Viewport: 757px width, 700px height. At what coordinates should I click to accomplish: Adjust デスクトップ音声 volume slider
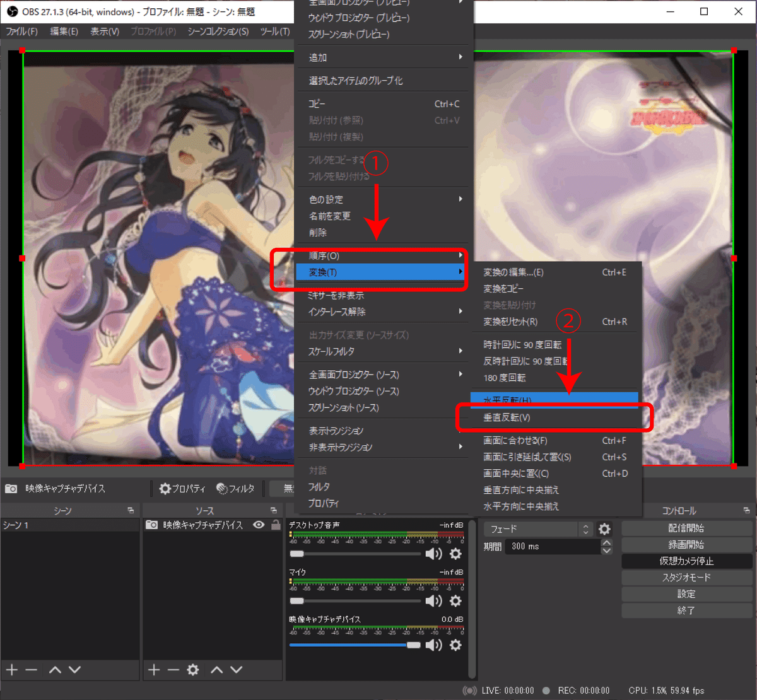click(x=355, y=554)
